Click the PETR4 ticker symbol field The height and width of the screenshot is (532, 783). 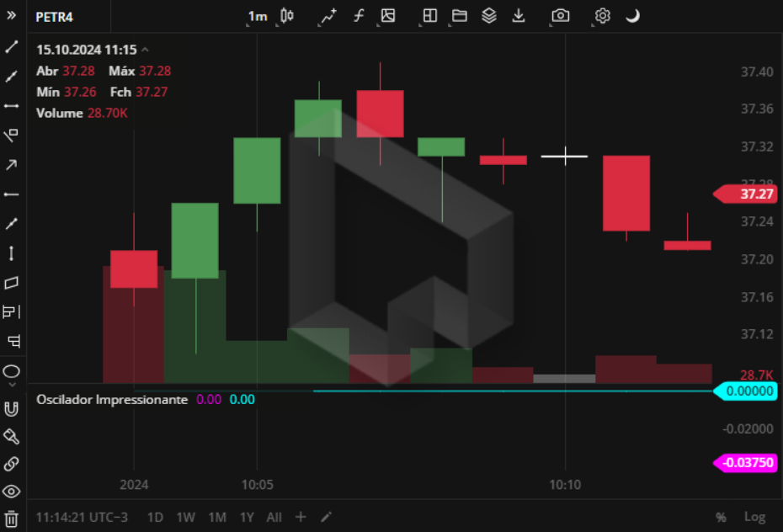pyautogui.click(x=55, y=17)
